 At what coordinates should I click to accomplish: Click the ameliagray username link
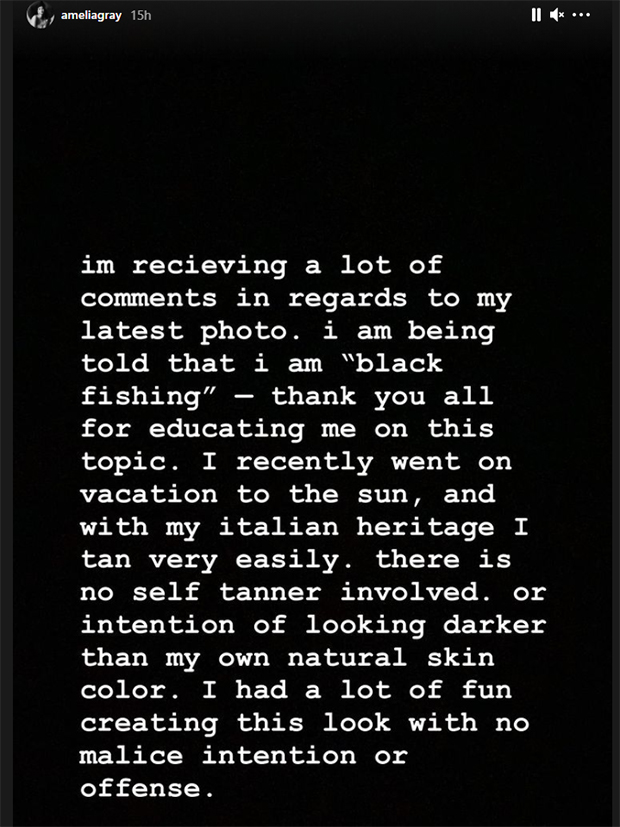(91, 16)
